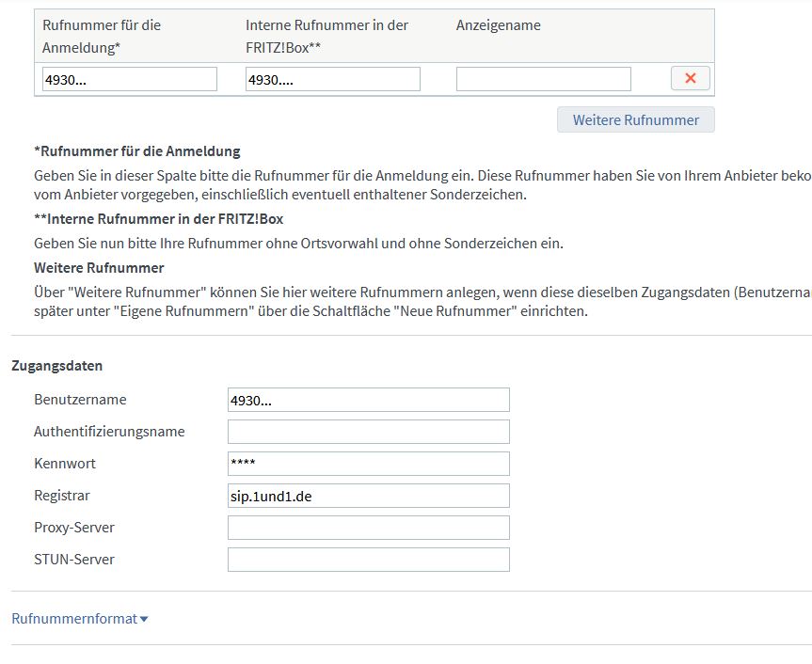
Task: Click the Zugangsdaten section heading
Action: (57, 365)
